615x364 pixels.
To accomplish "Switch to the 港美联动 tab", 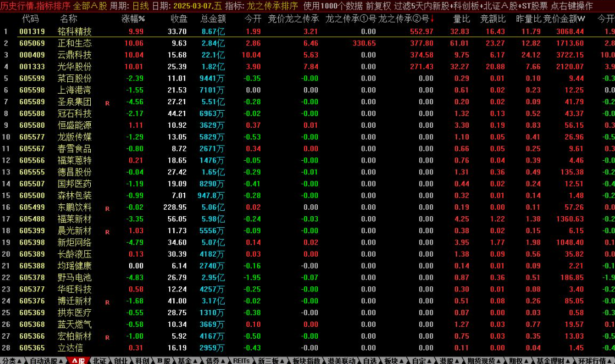I will (x=341, y=360).
